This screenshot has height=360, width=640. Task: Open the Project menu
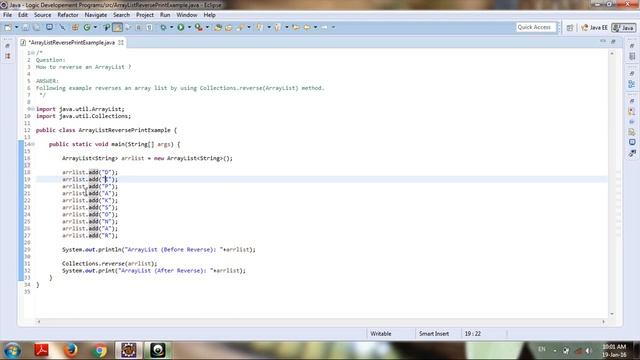pos(145,15)
